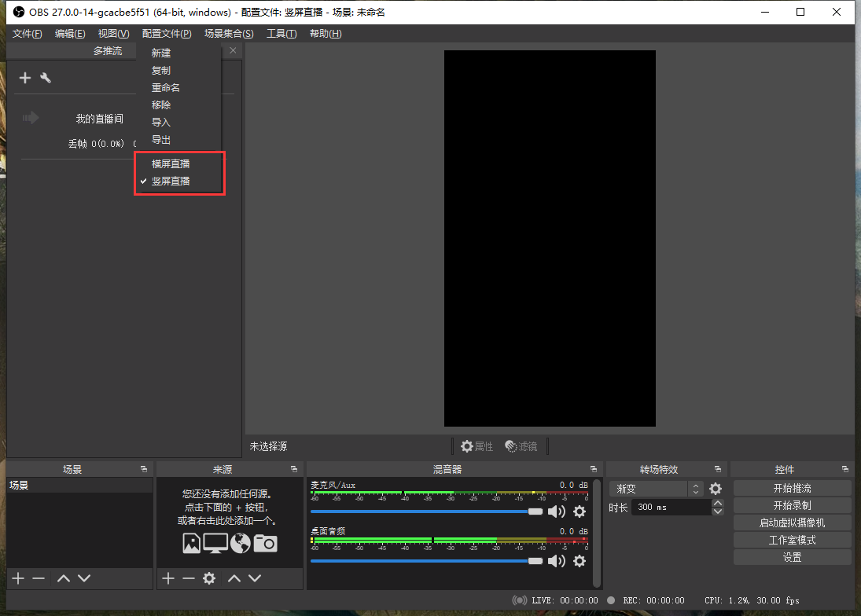Open transition properties gear icon
Viewport: 861px width, 616px height.
(x=716, y=489)
